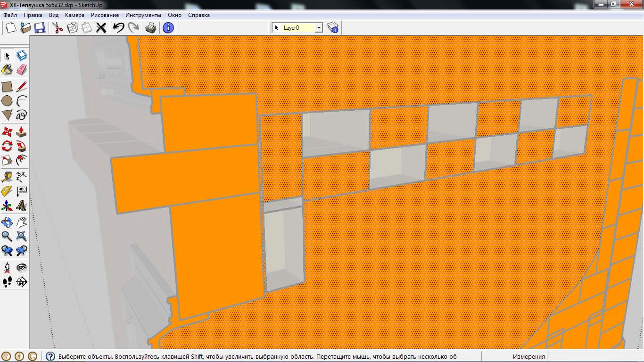644x362 pixels.
Task: Choose the Look Around eye tool
Action: (x=22, y=268)
